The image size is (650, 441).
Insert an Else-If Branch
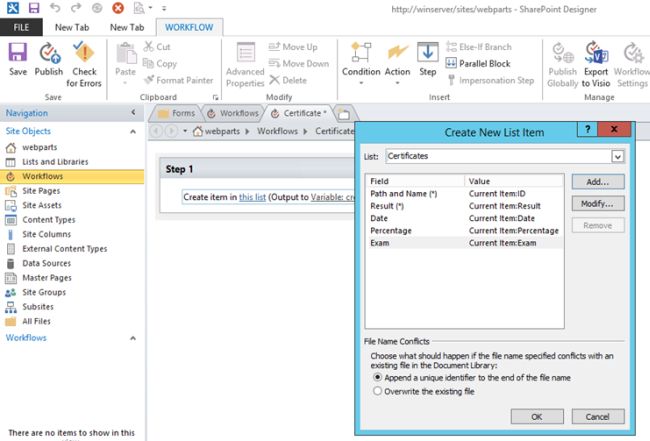(479, 47)
